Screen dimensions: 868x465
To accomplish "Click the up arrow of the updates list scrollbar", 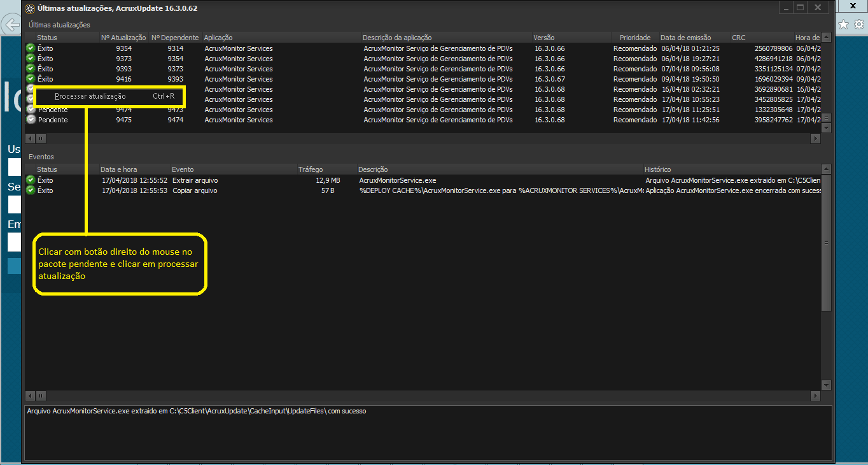I will (826, 38).
